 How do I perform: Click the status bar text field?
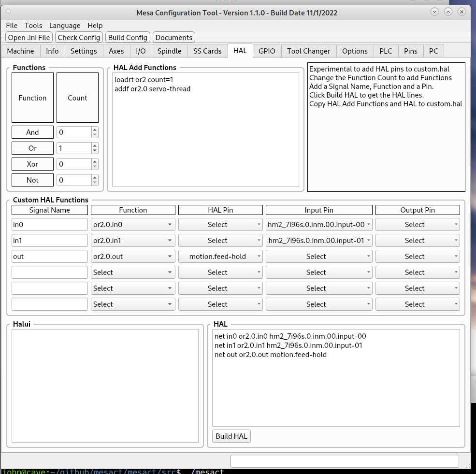pos(345,461)
